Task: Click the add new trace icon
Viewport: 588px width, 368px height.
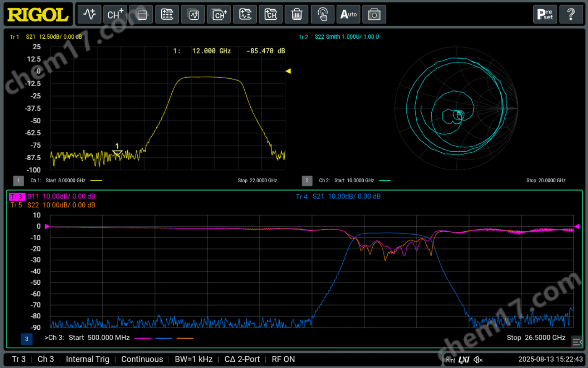Action: pos(89,14)
